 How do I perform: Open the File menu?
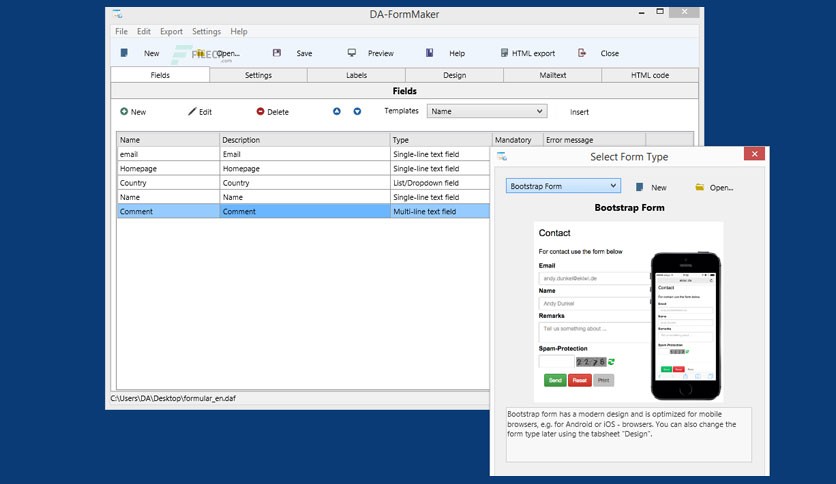(x=122, y=31)
